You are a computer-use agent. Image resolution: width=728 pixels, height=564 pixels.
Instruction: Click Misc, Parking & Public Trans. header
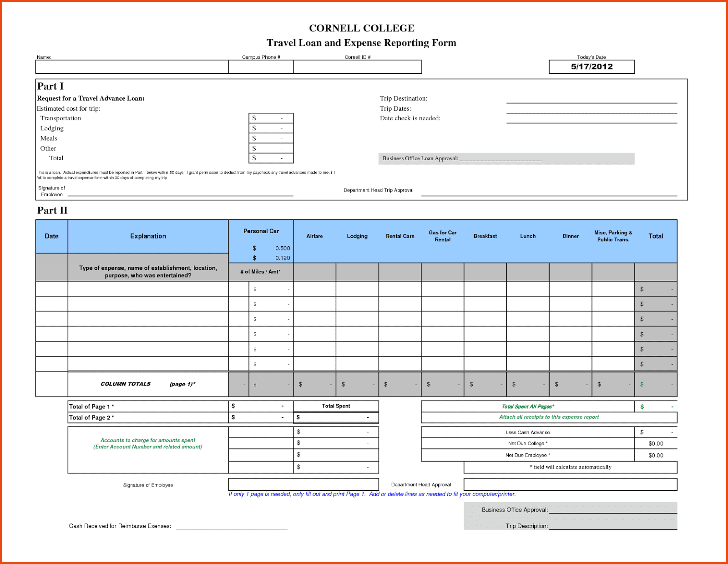613,236
